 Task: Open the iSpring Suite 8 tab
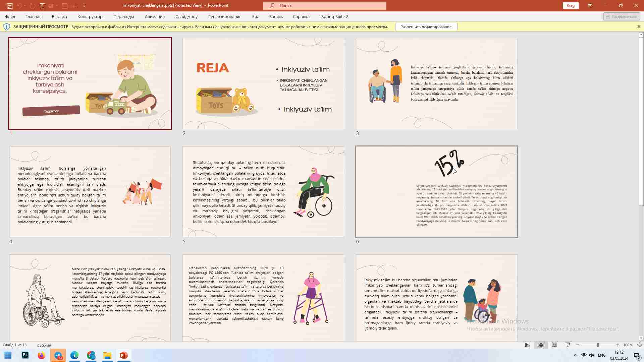coord(334,16)
